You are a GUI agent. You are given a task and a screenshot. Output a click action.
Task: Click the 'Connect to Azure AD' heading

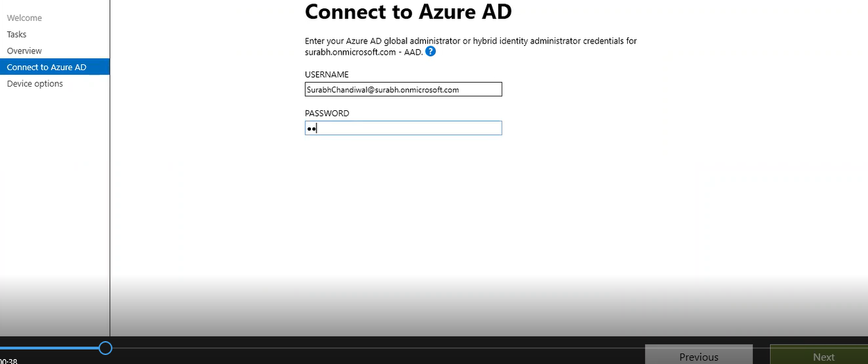coord(408,12)
